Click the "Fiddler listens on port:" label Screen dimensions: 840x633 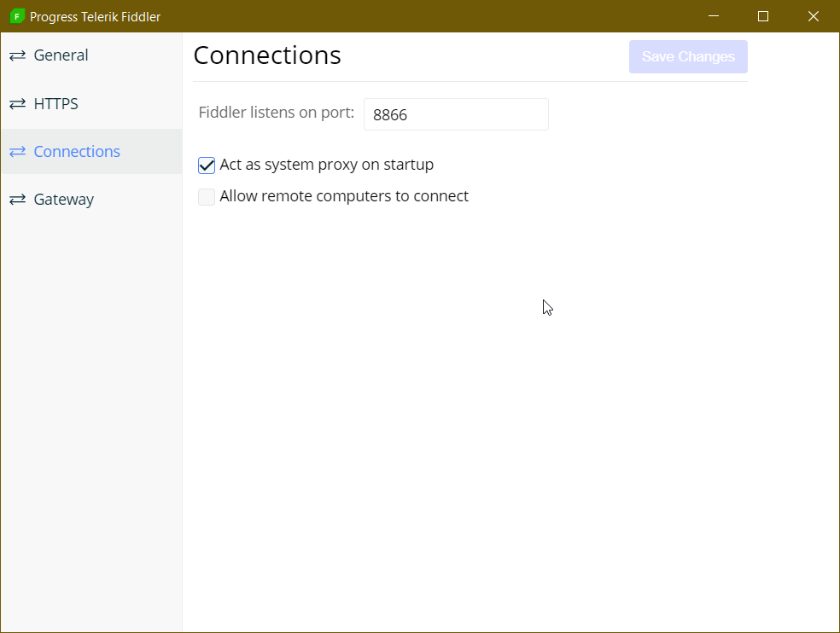pos(276,113)
